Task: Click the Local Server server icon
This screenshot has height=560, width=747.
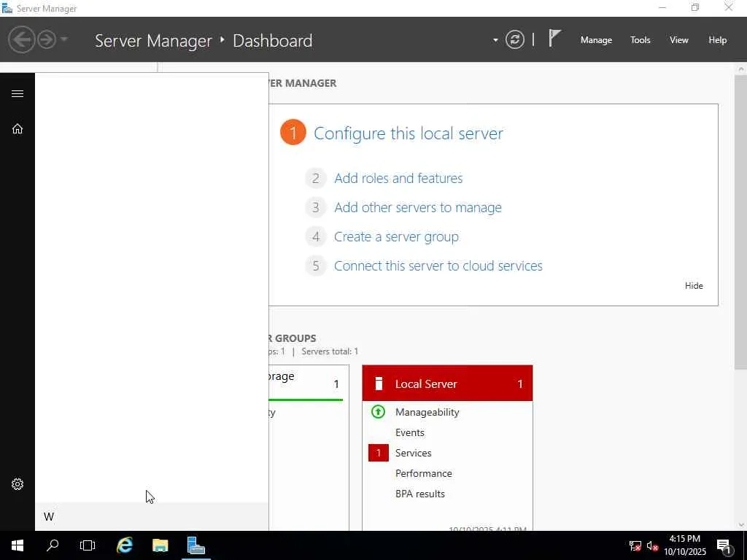Action: [379, 384]
